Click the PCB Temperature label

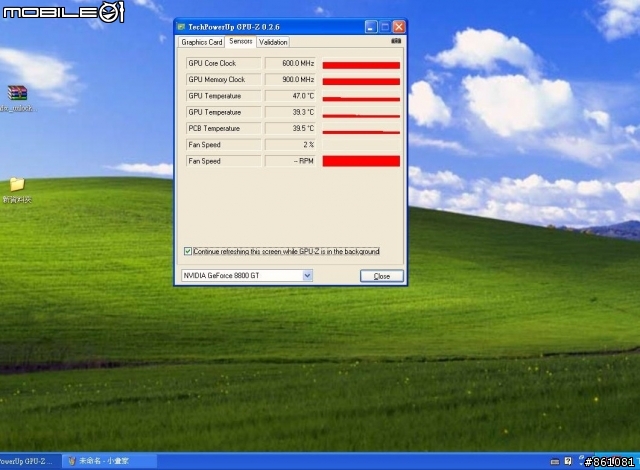tap(223, 129)
